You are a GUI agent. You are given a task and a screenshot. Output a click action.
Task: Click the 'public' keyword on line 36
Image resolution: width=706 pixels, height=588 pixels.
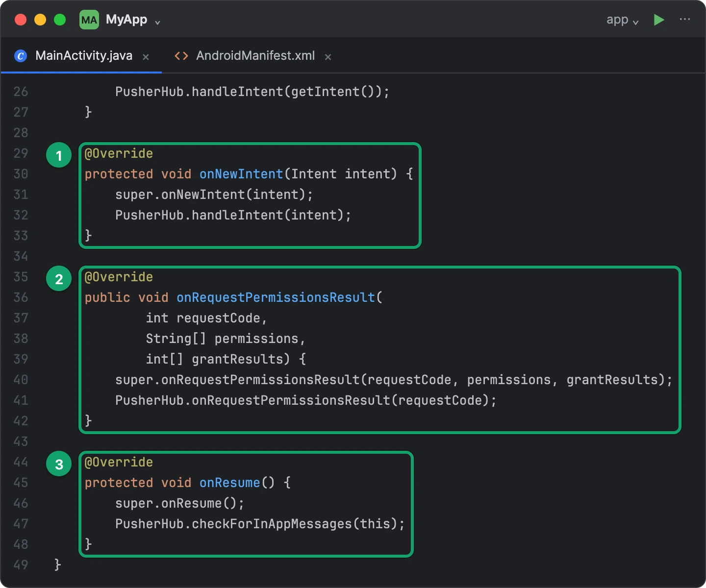tap(107, 297)
